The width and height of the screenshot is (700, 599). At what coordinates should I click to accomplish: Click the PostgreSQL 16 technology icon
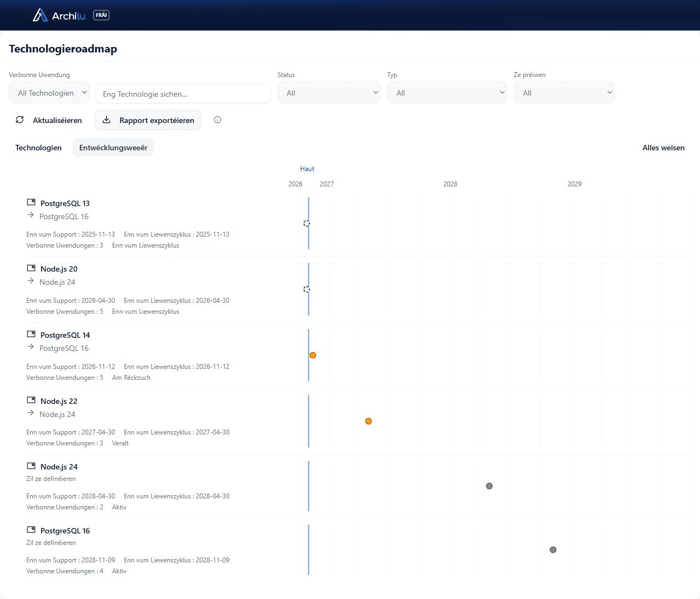[x=31, y=530]
